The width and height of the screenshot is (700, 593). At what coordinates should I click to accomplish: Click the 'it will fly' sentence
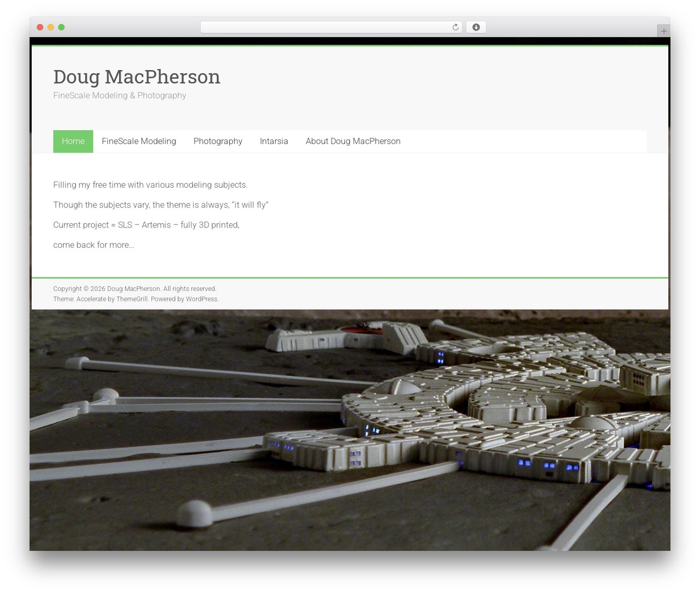coord(161,205)
